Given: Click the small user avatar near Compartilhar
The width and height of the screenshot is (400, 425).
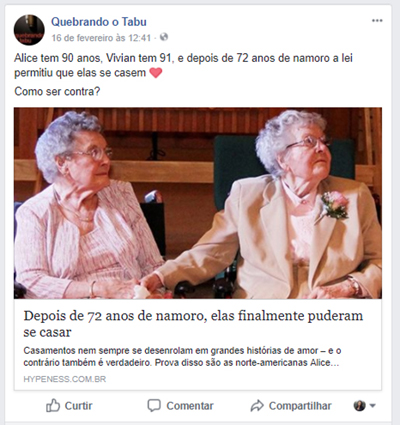Looking at the screenshot, I should pos(359,406).
